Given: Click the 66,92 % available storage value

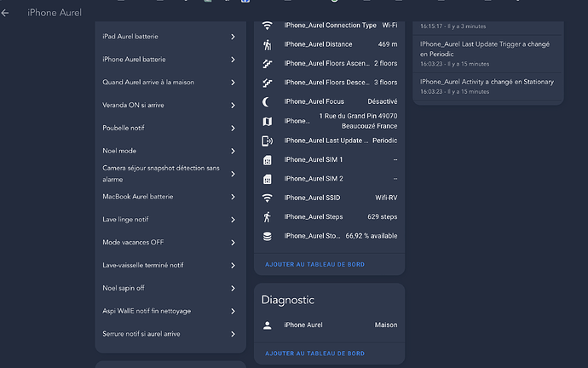Looking at the screenshot, I should click(x=372, y=236).
